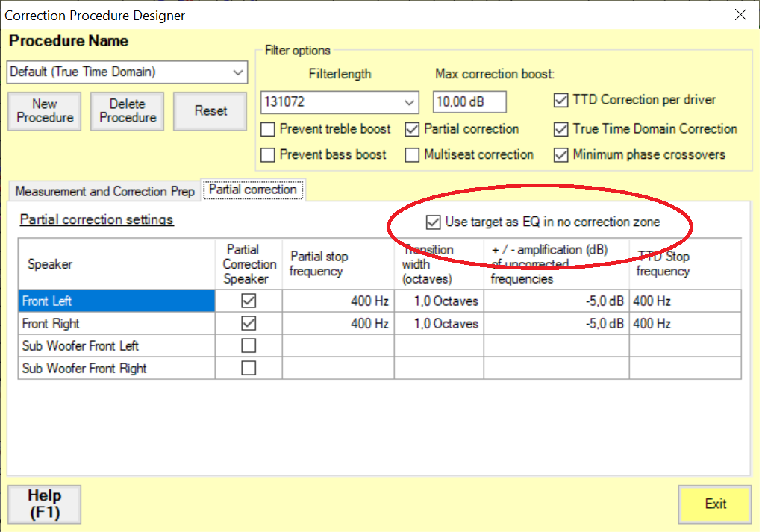Screen dimensions: 762x532
Task: Select the Front Left speaker row
Action: click(116, 301)
